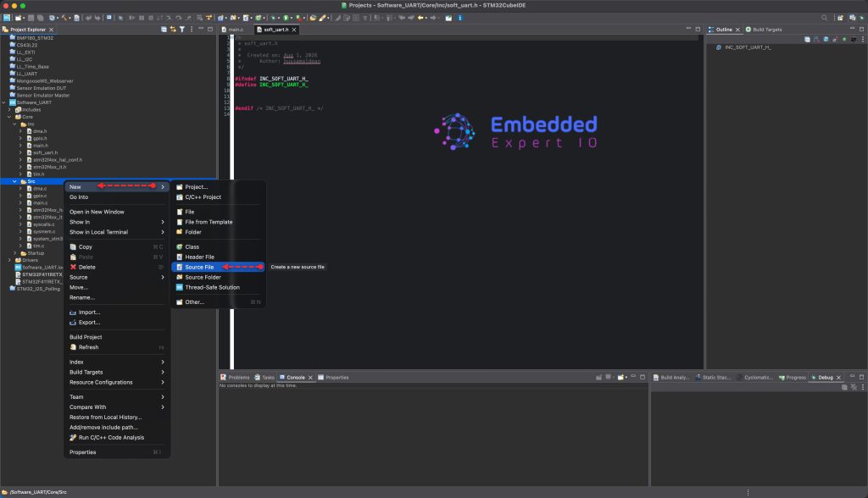
Task: Click Hide Fields icon in Outline toolbar
Action: pos(826,39)
